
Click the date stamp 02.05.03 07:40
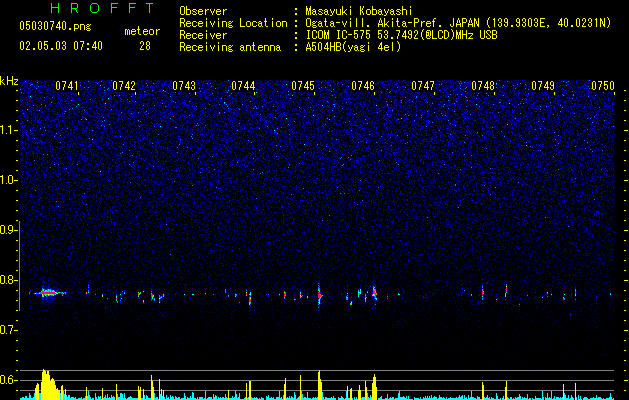click(x=61, y=46)
